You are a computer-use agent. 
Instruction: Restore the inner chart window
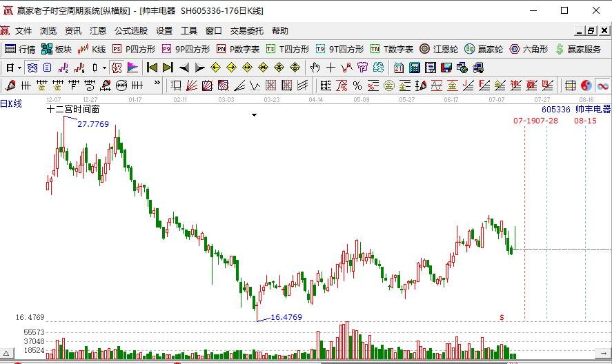pos(592,31)
